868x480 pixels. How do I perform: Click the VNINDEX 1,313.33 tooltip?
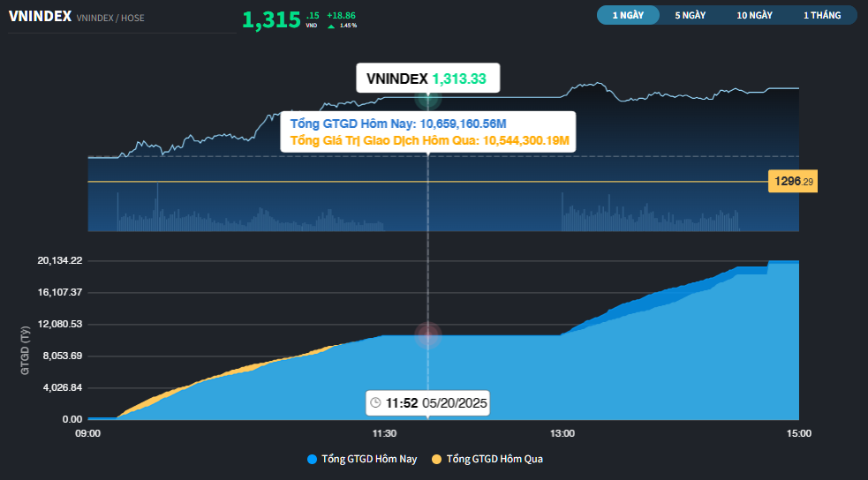coord(428,78)
